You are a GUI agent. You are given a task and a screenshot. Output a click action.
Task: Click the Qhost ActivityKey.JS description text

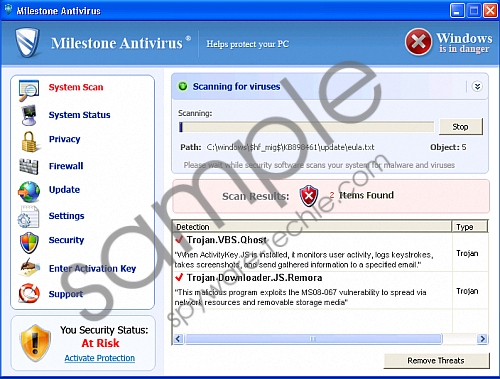click(x=304, y=260)
